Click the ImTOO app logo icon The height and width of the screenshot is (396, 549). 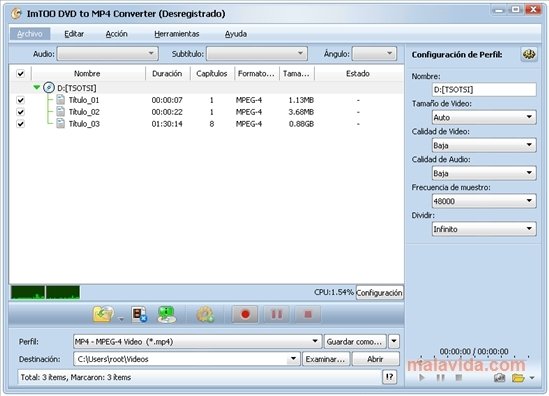click(x=16, y=14)
